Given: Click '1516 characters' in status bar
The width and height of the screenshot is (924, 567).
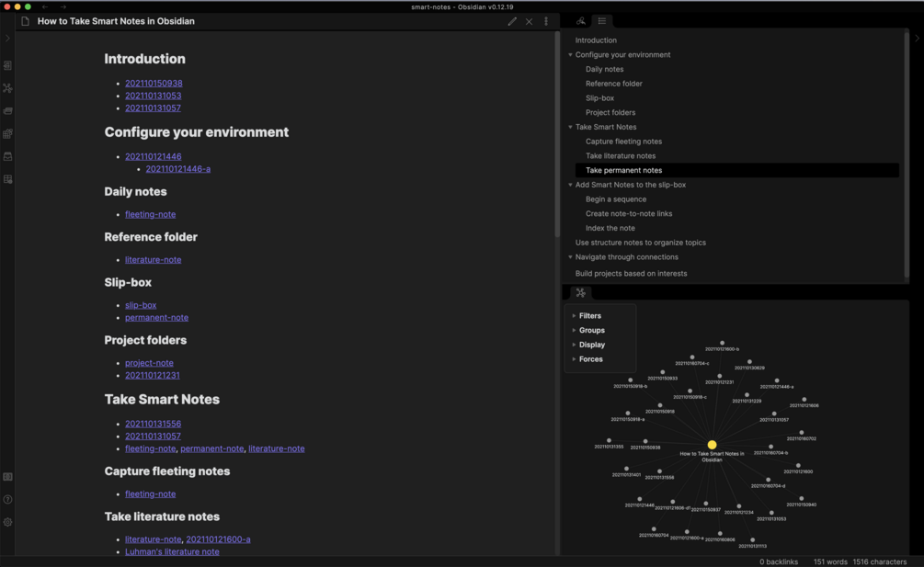Looking at the screenshot, I should (879, 562).
